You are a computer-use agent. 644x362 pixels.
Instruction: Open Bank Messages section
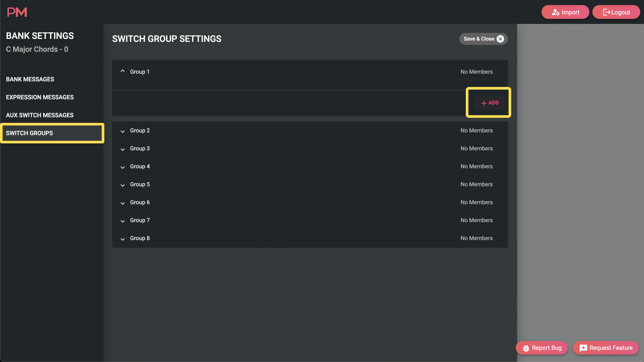pos(30,79)
